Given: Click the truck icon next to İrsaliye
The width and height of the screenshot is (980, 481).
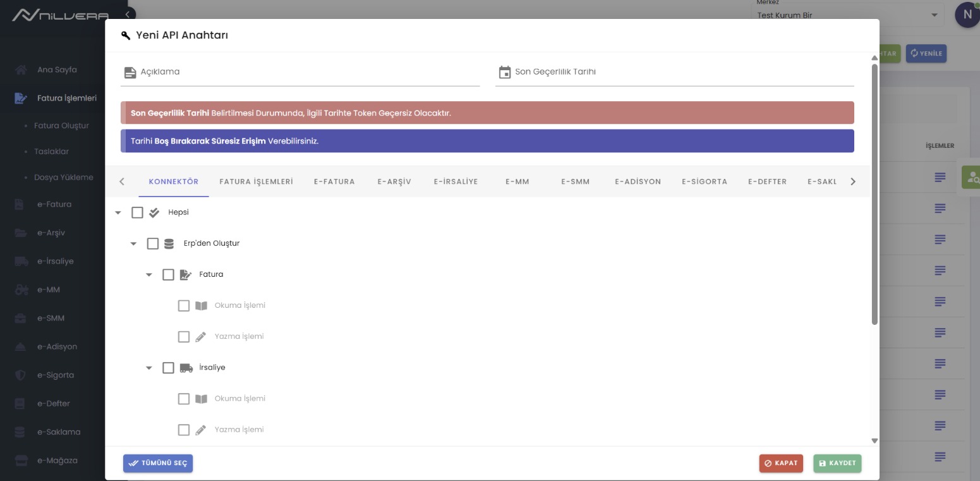Looking at the screenshot, I should click(x=186, y=368).
